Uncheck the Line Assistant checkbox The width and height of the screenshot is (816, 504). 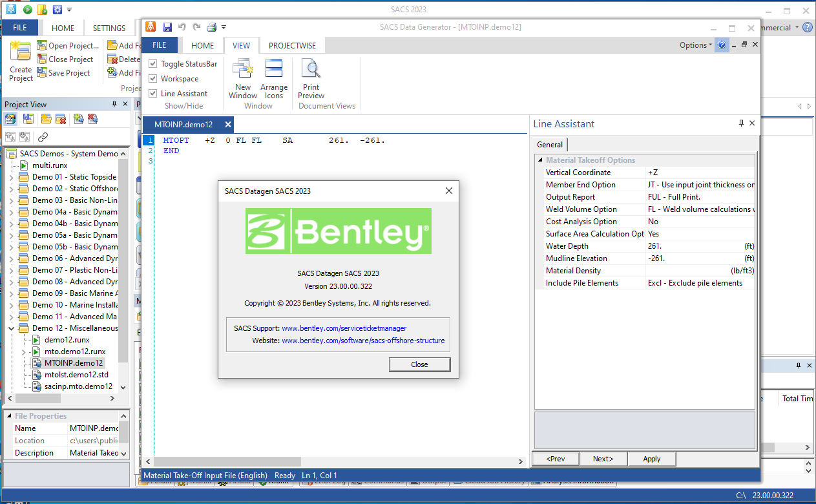[153, 93]
